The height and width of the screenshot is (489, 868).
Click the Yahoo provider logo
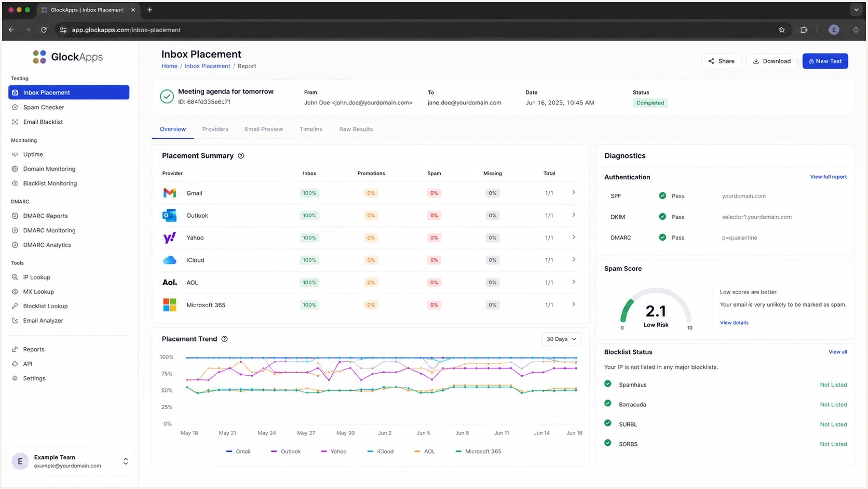170,237
